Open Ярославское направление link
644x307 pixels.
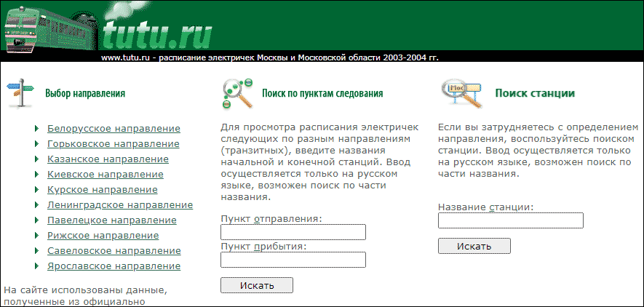pos(114,266)
